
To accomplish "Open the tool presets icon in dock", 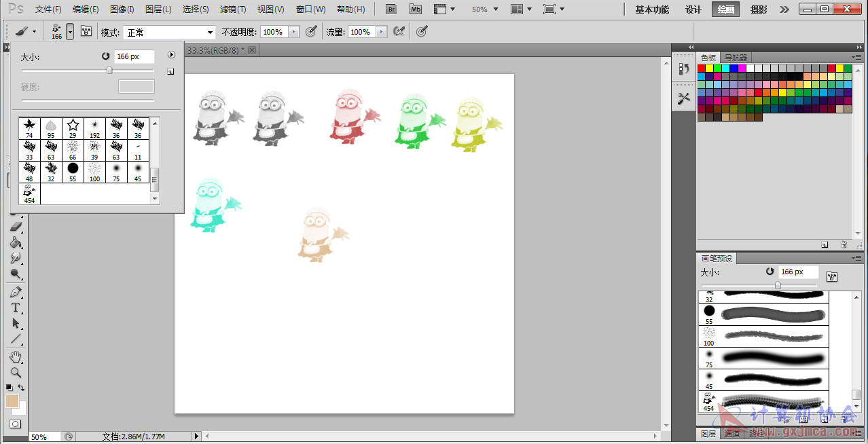I will (x=683, y=98).
